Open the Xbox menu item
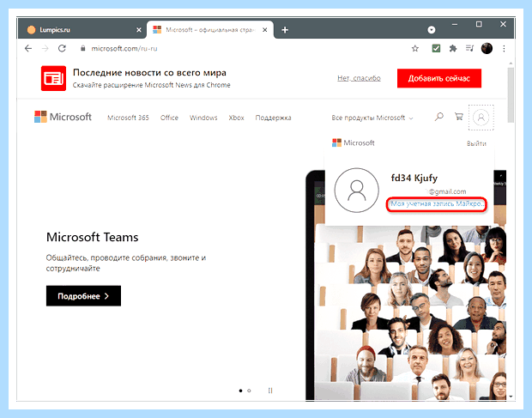Screen dimensions: 532x418 click(236, 118)
